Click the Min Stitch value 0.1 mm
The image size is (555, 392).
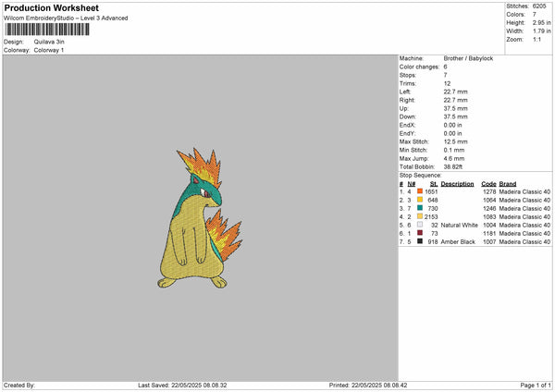pyautogui.click(x=454, y=150)
